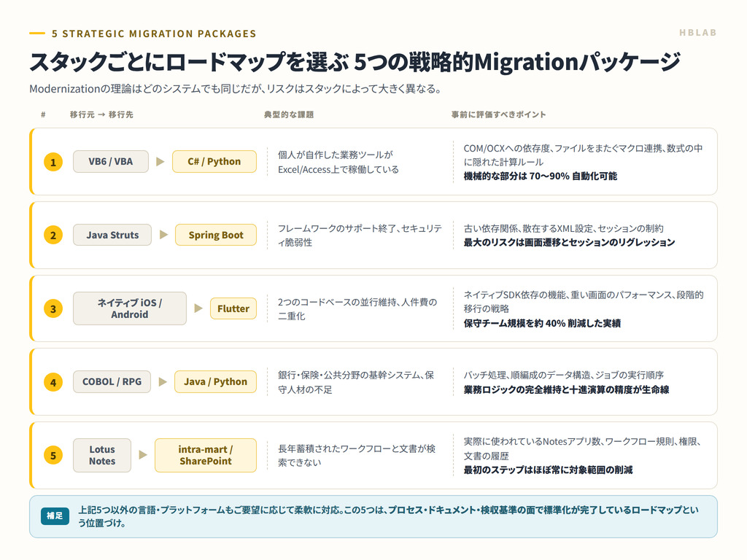Viewport: 747px width, 560px height.
Task: Click the arrow before Flutter
Action: pos(198,308)
